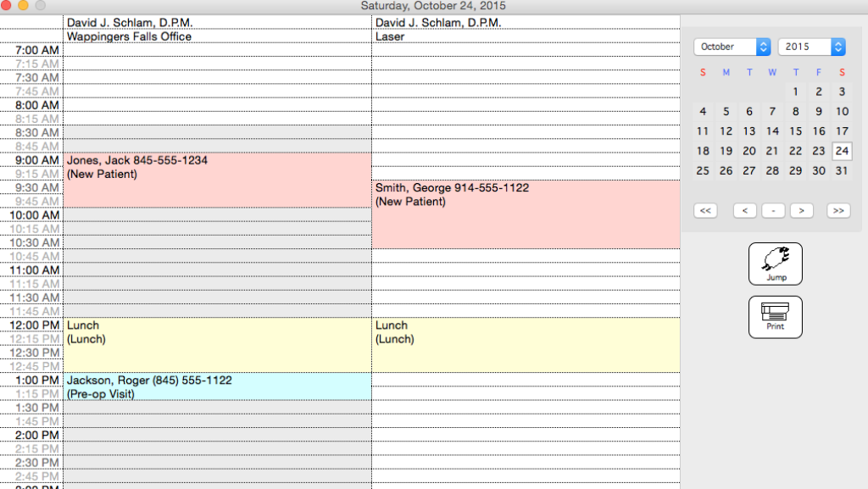Select October 1 on the mini calendar
The height and width of the screenshot is (489, 868).
pos(795,92)
